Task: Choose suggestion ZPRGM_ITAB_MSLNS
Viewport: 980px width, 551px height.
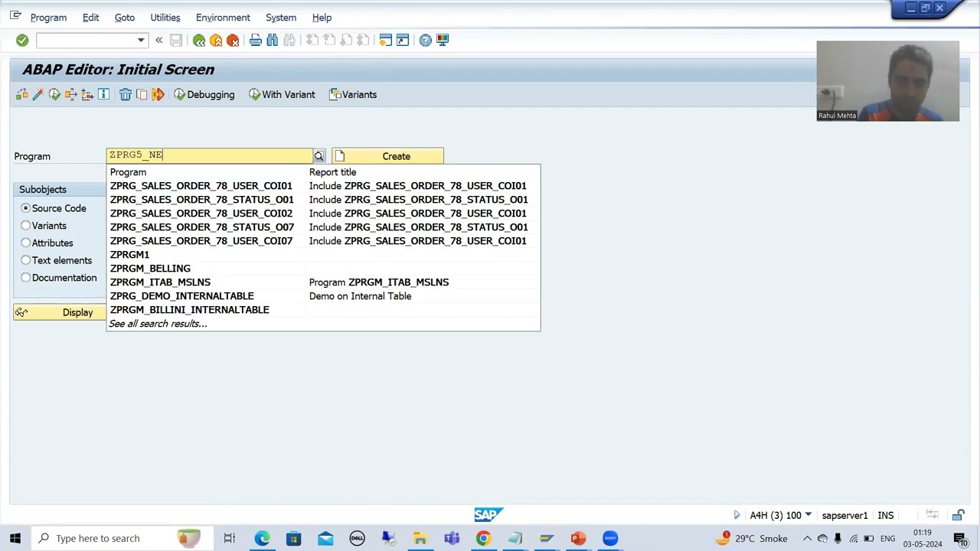Action: coord(323,282)
